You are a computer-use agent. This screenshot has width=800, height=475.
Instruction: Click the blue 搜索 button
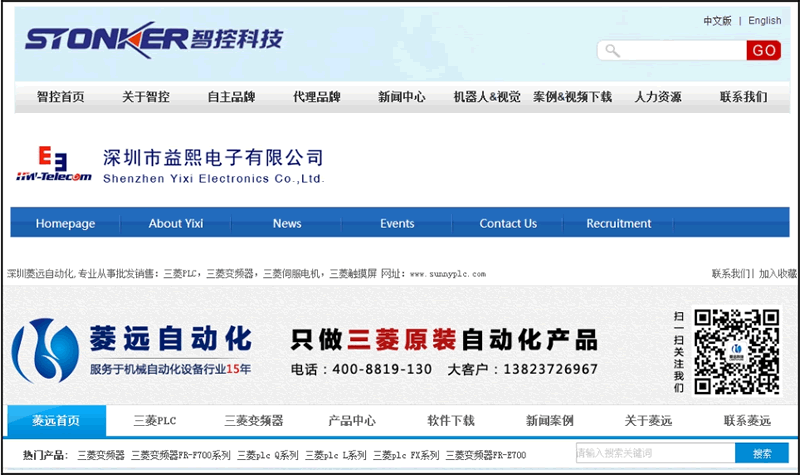tap(762, 453)
